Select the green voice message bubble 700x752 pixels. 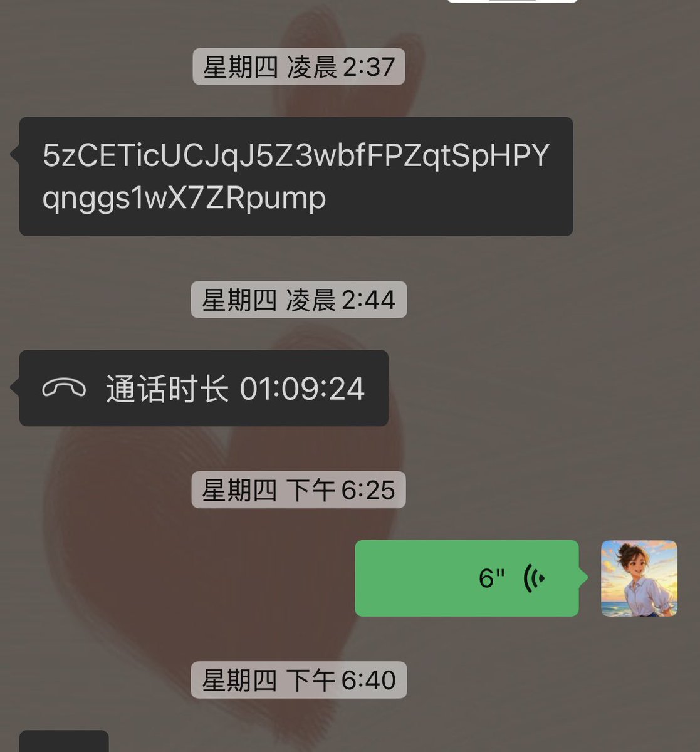(x=467, y=578)
